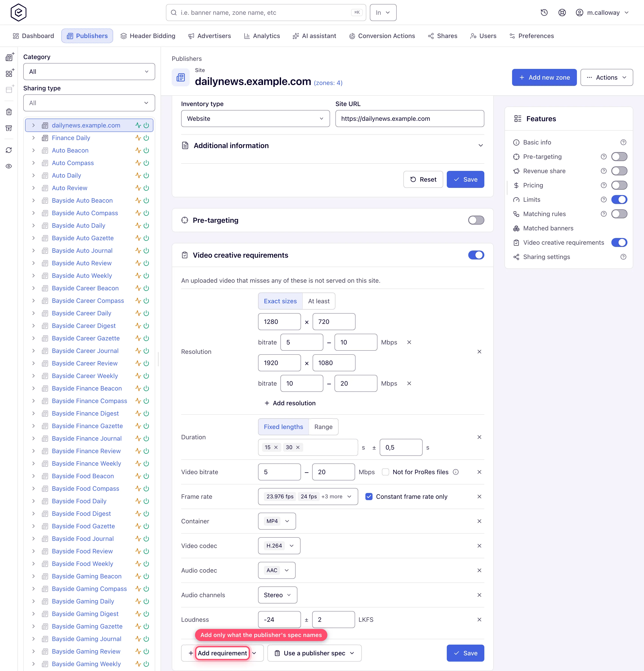Switch to At least resolution mode

tap(319, 301)
